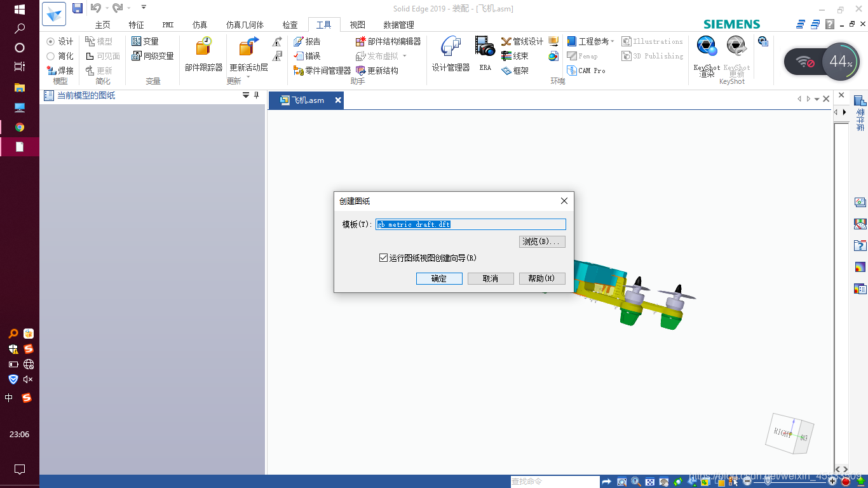The image size is (868, 488).
Task: Switch to the Features (特征) ribbon tab
Action: pos(136,25)
